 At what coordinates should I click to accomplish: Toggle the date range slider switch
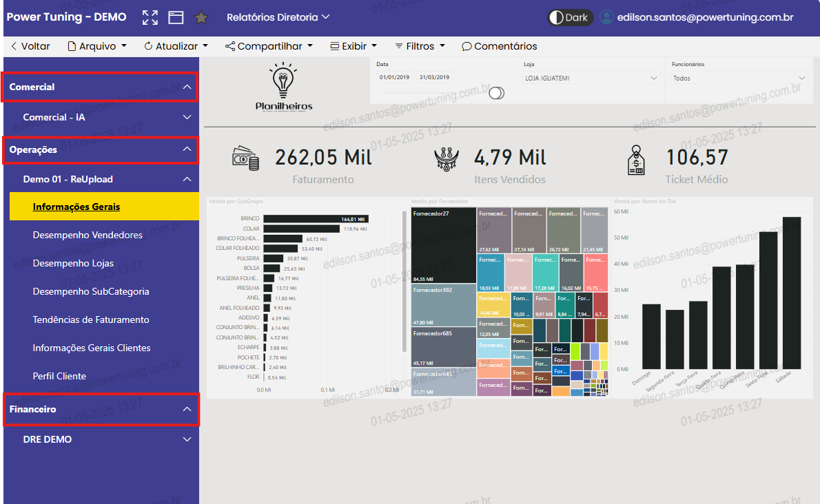tap(496, 93)
